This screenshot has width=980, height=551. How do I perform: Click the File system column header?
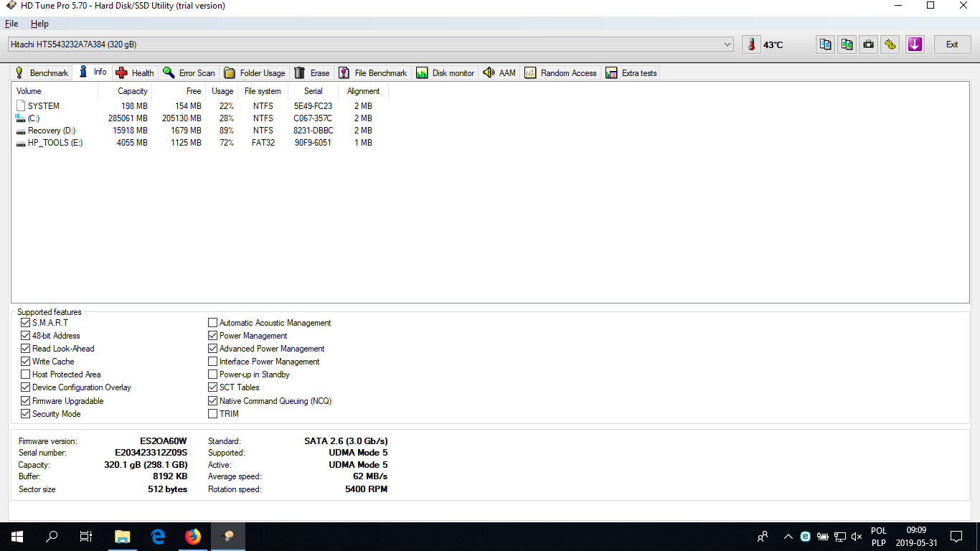tap(263, 91)
